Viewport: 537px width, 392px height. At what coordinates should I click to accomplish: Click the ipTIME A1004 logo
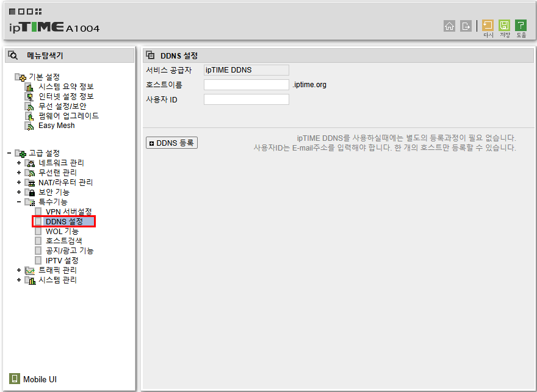pyautogui.click(x=54, y=27)
